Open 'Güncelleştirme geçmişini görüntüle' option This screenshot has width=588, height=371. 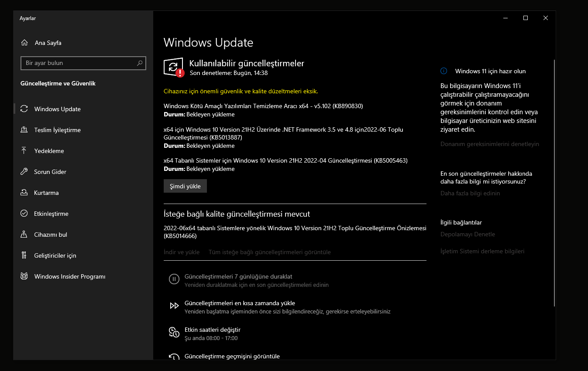(232, 356)
